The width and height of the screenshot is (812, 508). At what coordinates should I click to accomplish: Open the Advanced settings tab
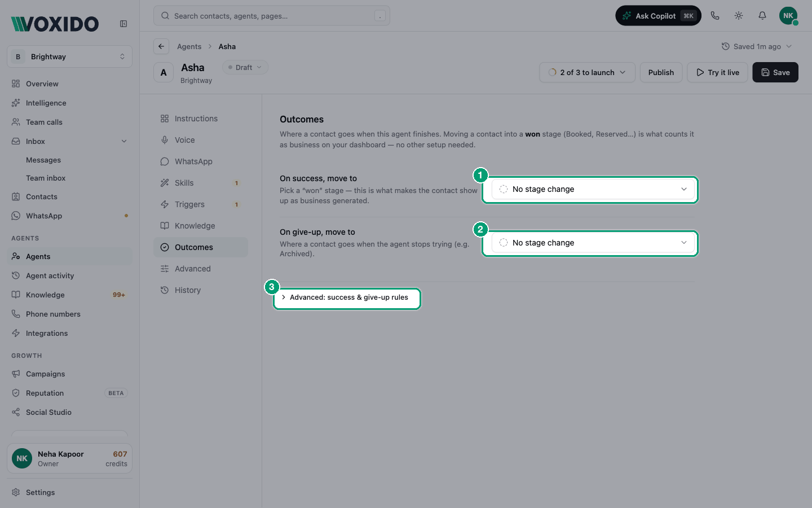(x=201, y=269)
